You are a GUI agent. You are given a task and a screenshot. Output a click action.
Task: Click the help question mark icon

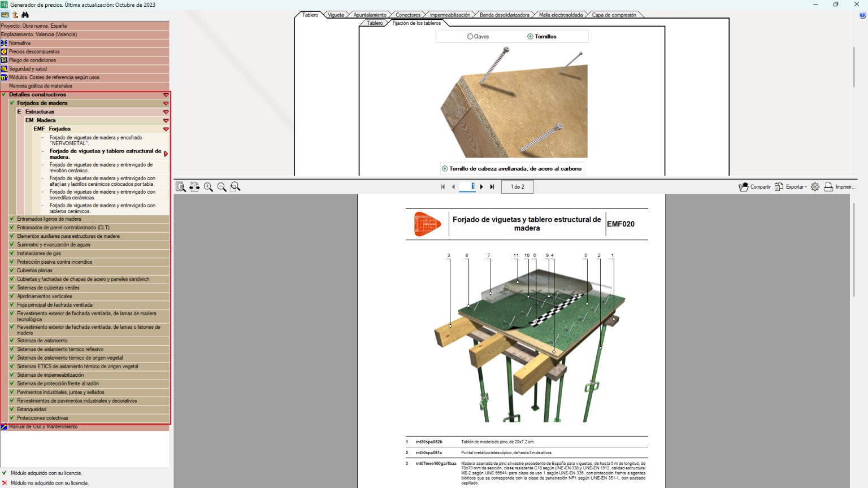(862, 15)
